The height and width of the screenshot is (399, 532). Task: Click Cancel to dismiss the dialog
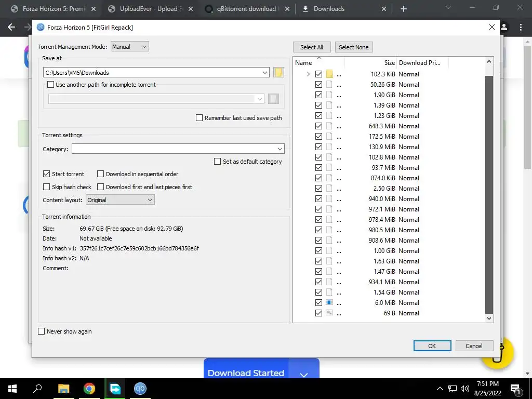pyautogui.click(x=474, y=345)
